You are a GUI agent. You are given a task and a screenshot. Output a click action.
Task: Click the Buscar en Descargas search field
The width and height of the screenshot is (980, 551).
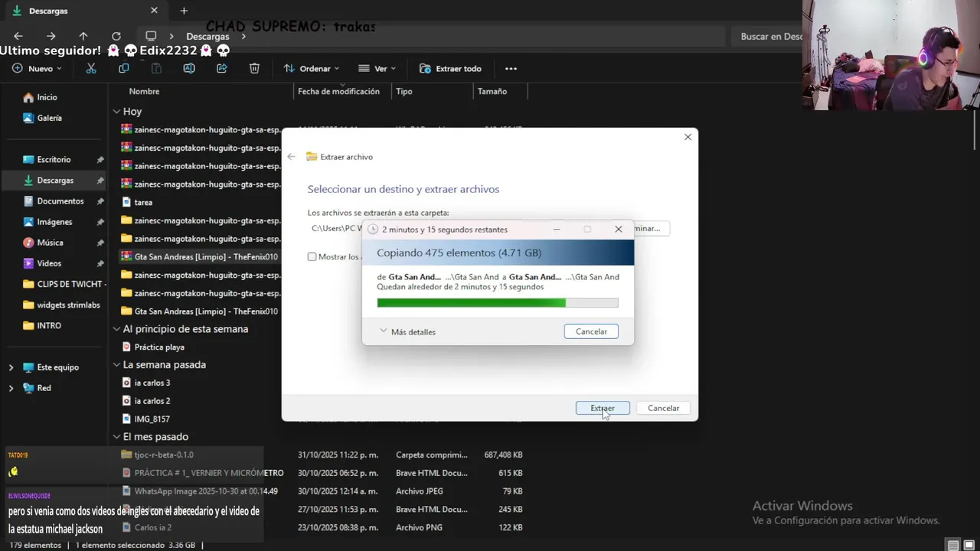tap(769, 36)
